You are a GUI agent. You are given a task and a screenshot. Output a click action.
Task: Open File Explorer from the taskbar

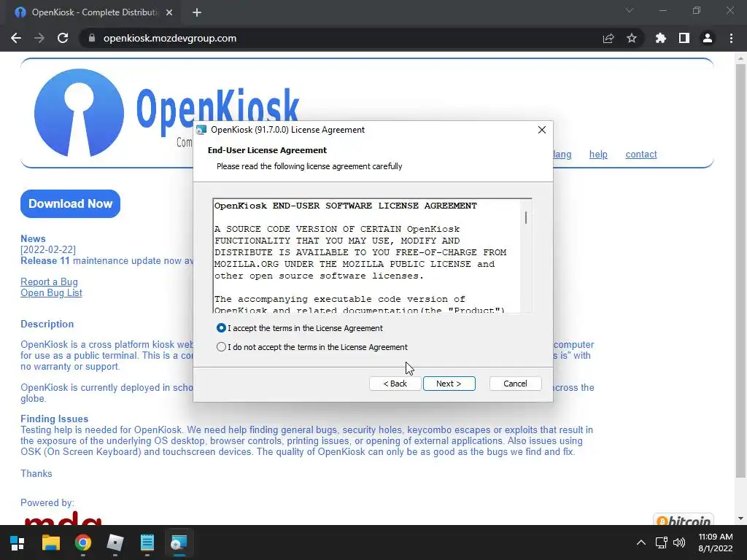tap(50, 542)
